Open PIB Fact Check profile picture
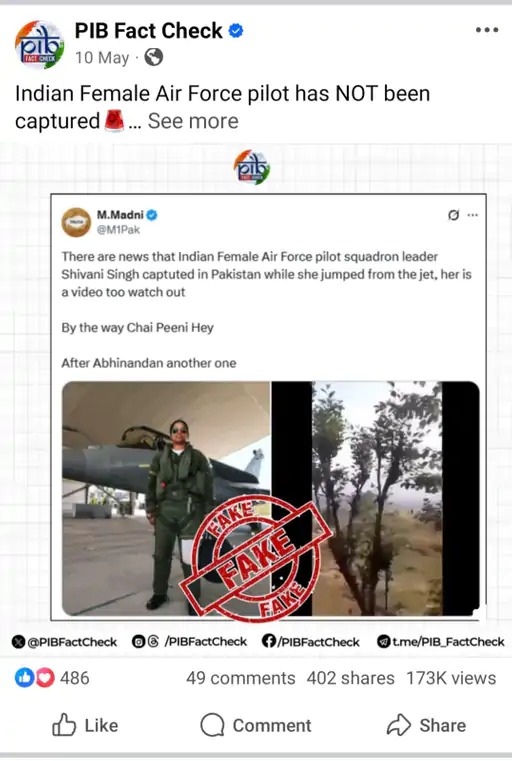Image resolution: width=512 pixels, height=761 pixels. pyautogui.click(x=39, y=45)
